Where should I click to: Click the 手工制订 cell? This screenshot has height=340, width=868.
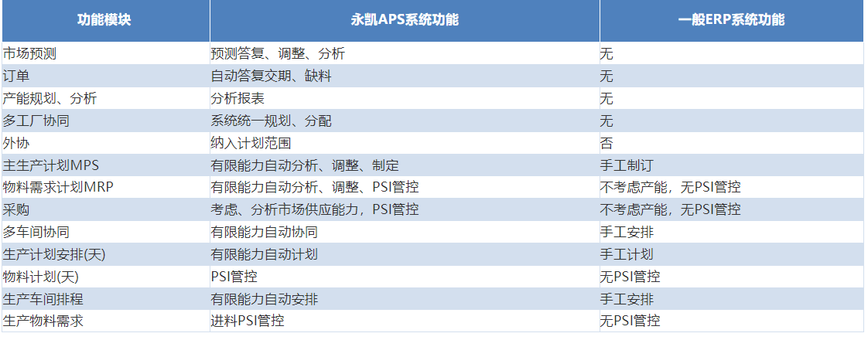731,165
